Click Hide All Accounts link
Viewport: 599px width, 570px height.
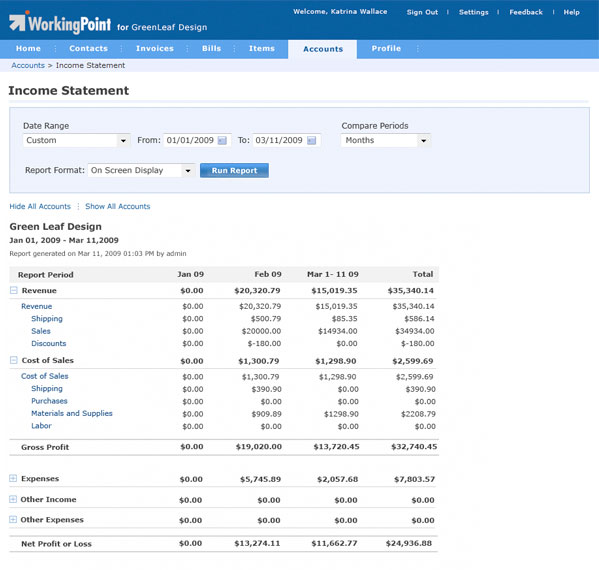pos(40,206)
